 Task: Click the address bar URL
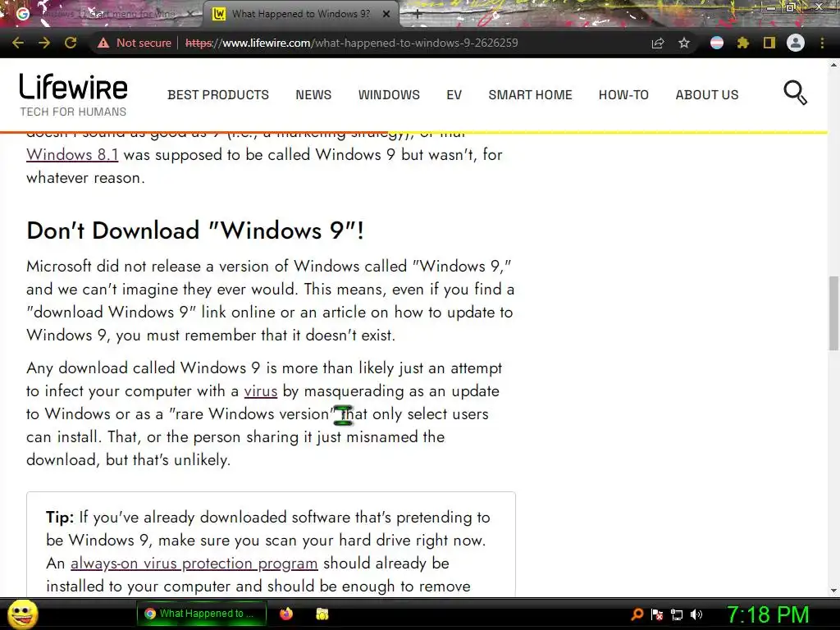pos(351,43)
